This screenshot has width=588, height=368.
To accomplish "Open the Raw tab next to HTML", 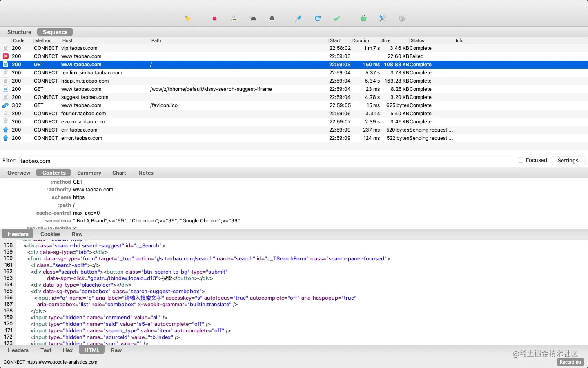I will 116,350.
